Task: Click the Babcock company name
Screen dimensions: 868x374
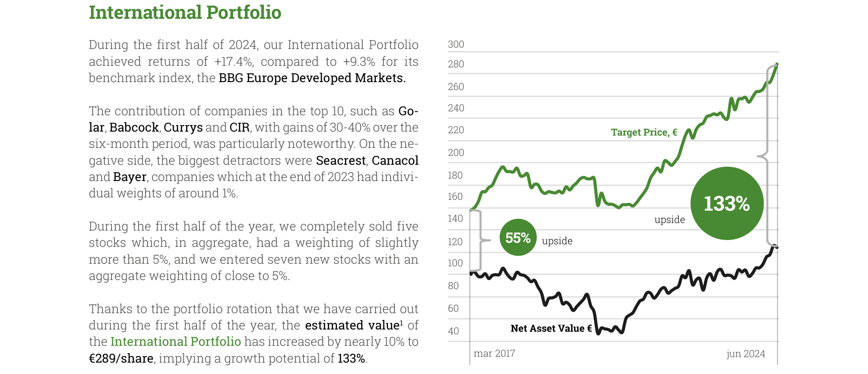Action: pyautogui.click(x=134, y=128)
